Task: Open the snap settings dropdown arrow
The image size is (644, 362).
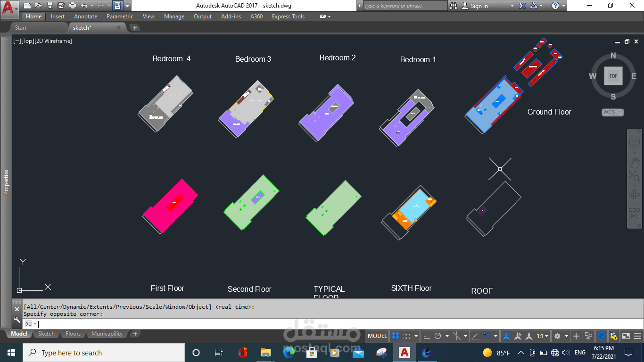Action: (416, 336)
